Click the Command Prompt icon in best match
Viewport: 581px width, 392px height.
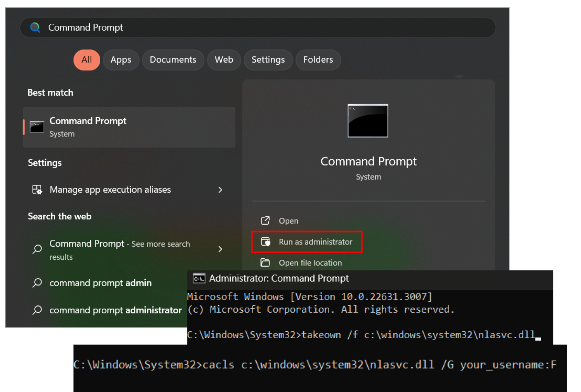(37, 127)
